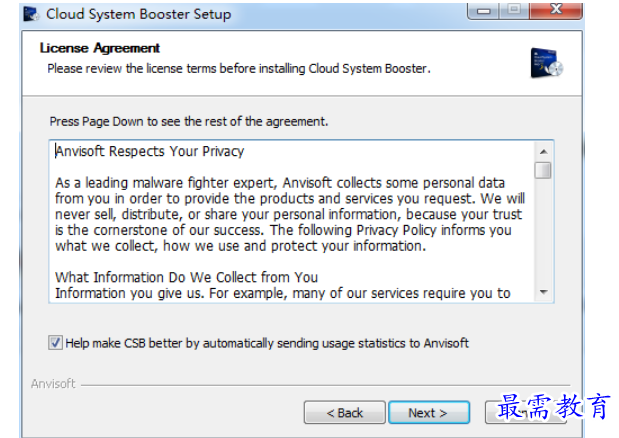Click the scrollbar up arrow in the license box

(x=544, y=152)
